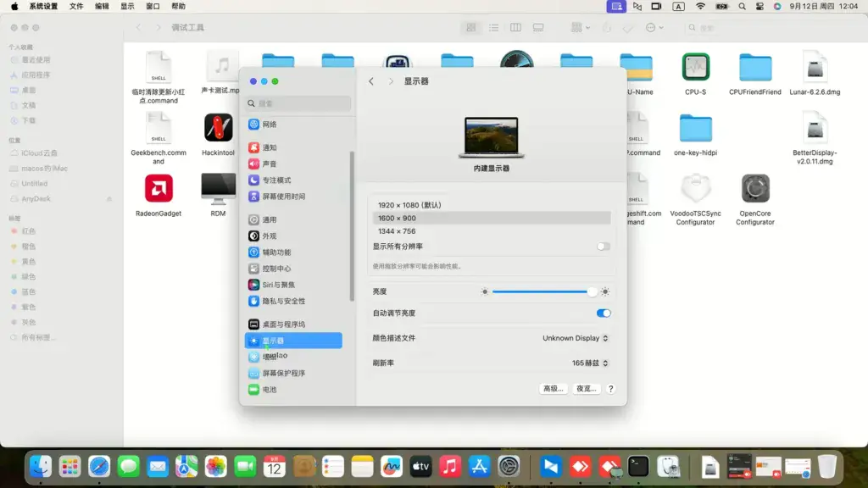Select the 1344 × 756 resolution
Screen dimensions: 868x488
point(492,231)
